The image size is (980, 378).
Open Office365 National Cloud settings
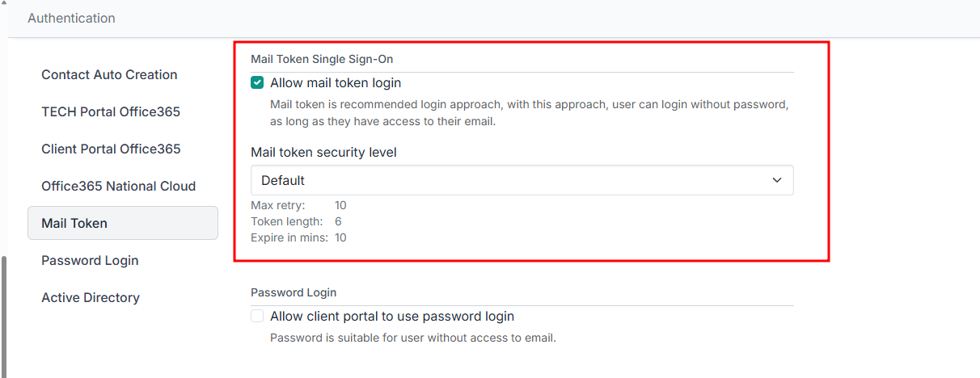tap(118, 187)
